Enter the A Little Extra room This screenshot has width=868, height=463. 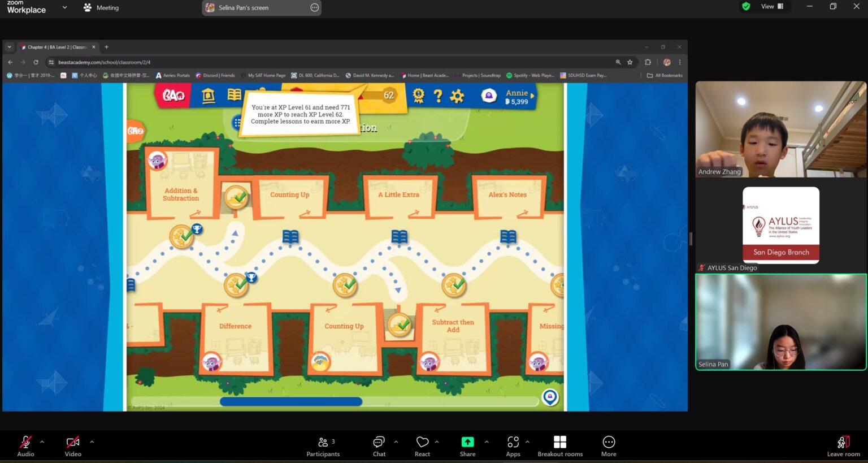click(399, 197)
